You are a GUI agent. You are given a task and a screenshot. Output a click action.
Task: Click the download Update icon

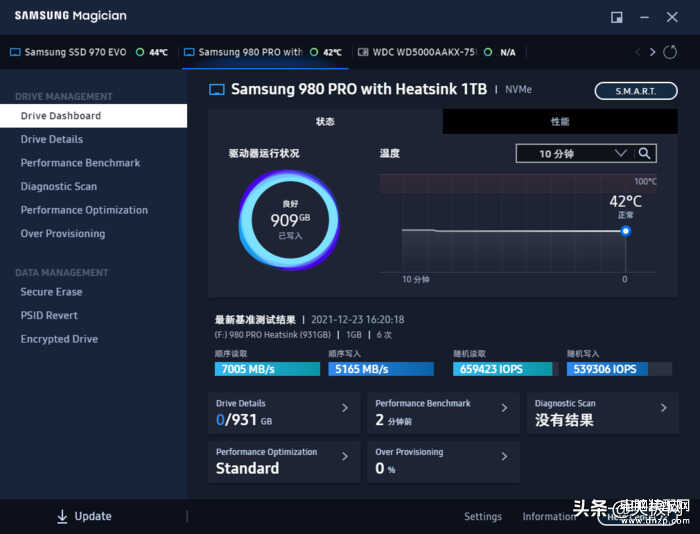click(62, 516)
